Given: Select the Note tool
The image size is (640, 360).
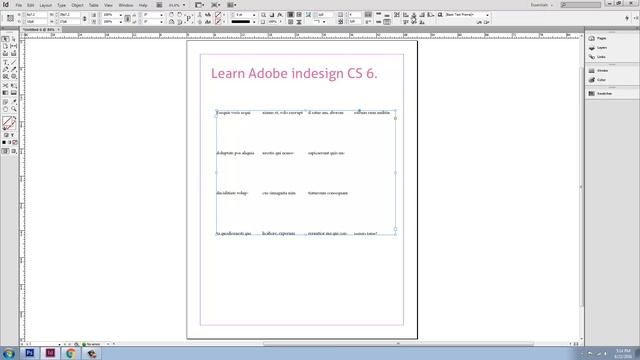Looking at the screenshot, I should 5,102.
